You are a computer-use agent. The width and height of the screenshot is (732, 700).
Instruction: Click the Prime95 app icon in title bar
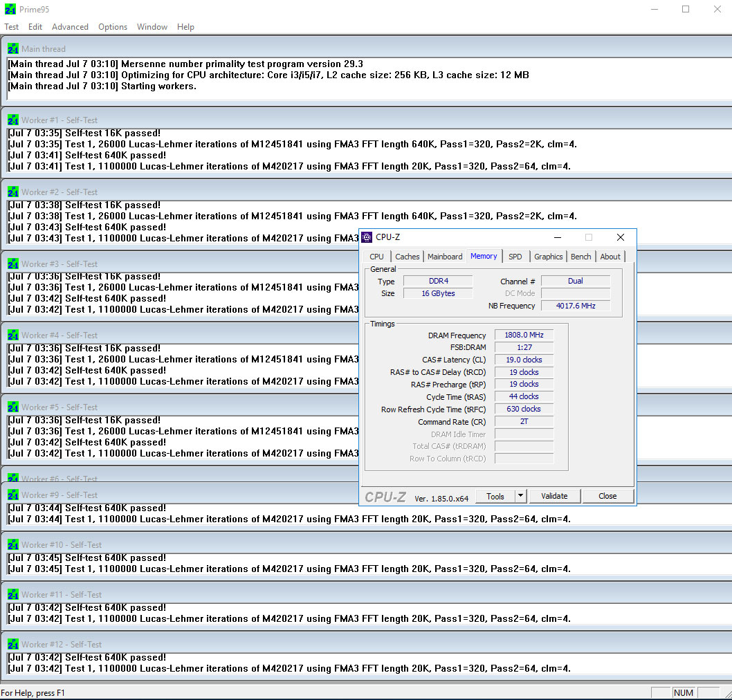[x=10, y=9]
